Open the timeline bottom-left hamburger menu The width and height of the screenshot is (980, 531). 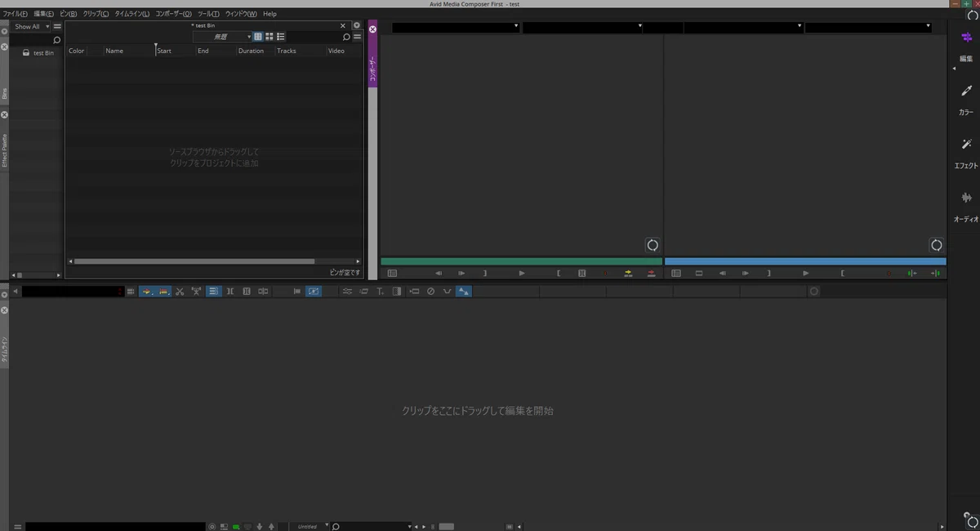pos(17,527)
